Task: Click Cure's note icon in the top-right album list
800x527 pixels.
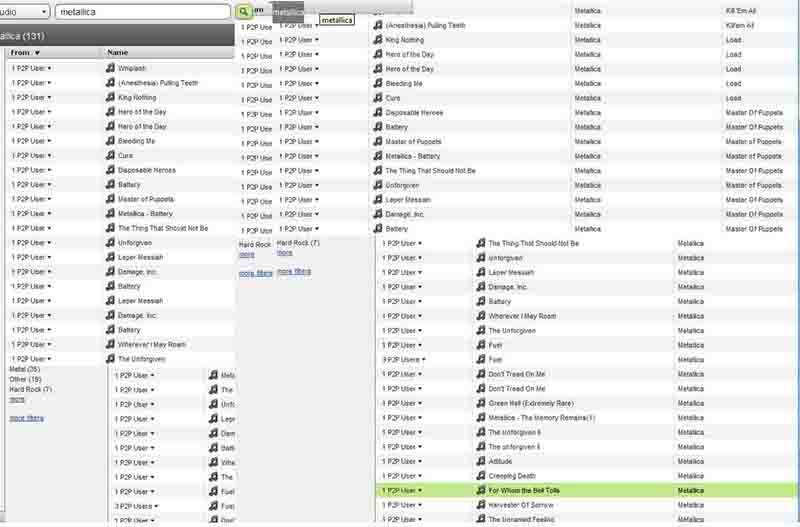Action: 378,97
